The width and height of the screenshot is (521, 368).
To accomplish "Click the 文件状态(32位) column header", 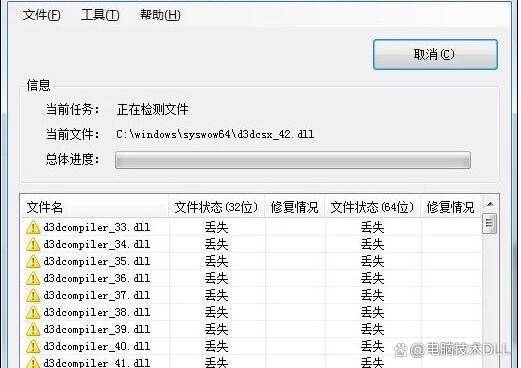I will coord(217,207).
